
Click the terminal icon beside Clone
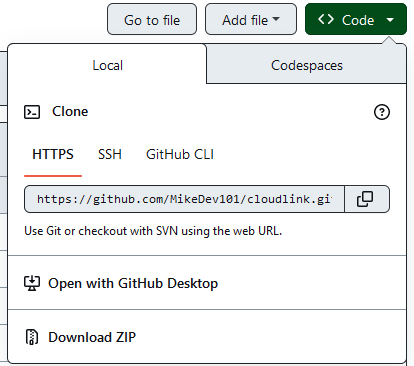32,112
